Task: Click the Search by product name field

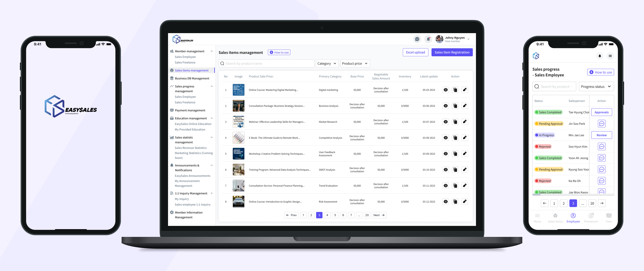Action: [x=266, y=63]
